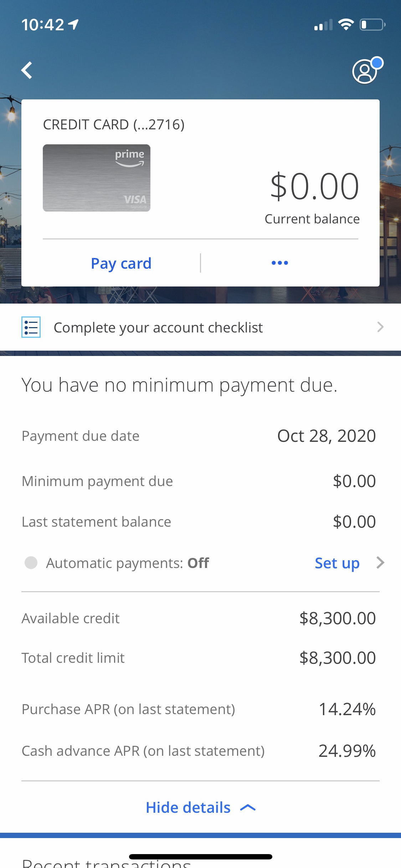The width and height of the screenshot is (401, 868).
Task: Open the account checklist chevron
Action: point(380,327)
